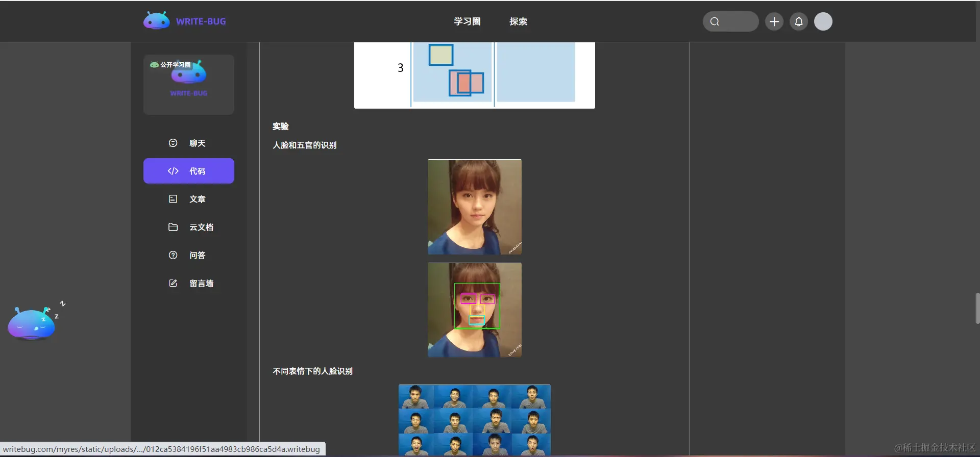Open the numbered squares diagram image

pyautogui.click(x=475, y=75)
